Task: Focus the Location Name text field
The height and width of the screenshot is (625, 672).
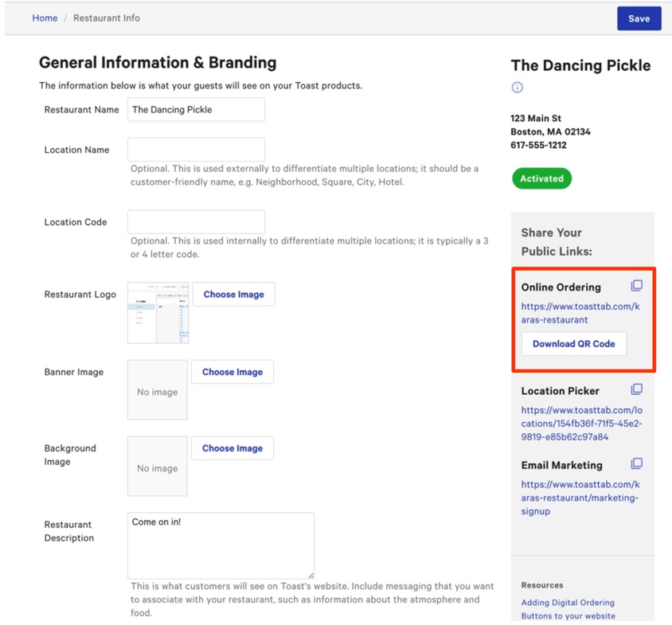Action: (196, 150)
